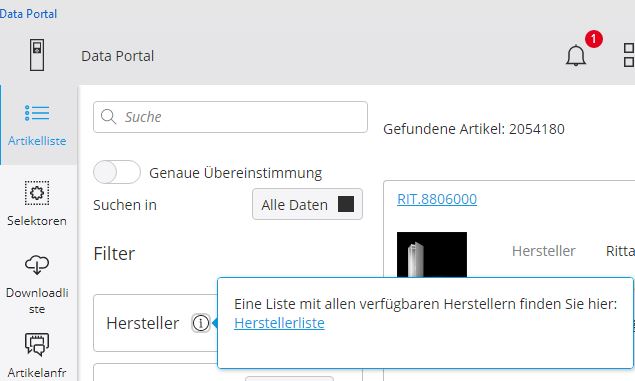Image resolution: width=635 pixels, height=381 pixels.
Task: Toggle Genaue Übereinstimmung switch
Action: click(117, 172)
